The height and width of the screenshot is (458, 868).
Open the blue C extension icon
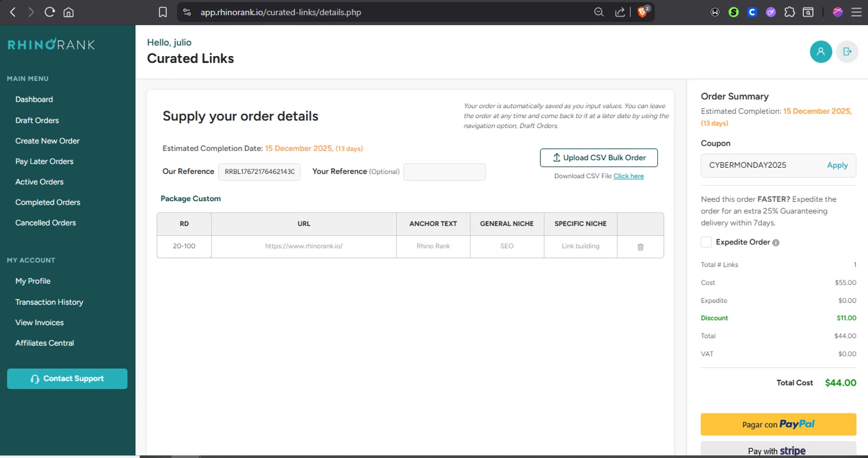pos(752,12)
